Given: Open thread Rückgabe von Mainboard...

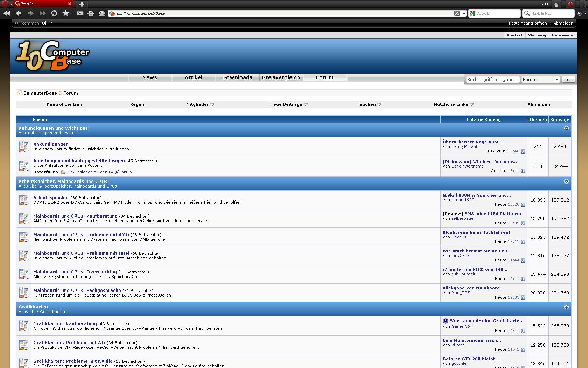Looking at the screenshot, I should [x=473, y=288].
